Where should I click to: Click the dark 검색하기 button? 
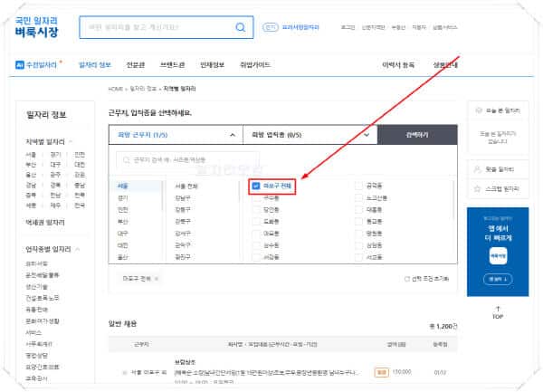tap(417, 135)
